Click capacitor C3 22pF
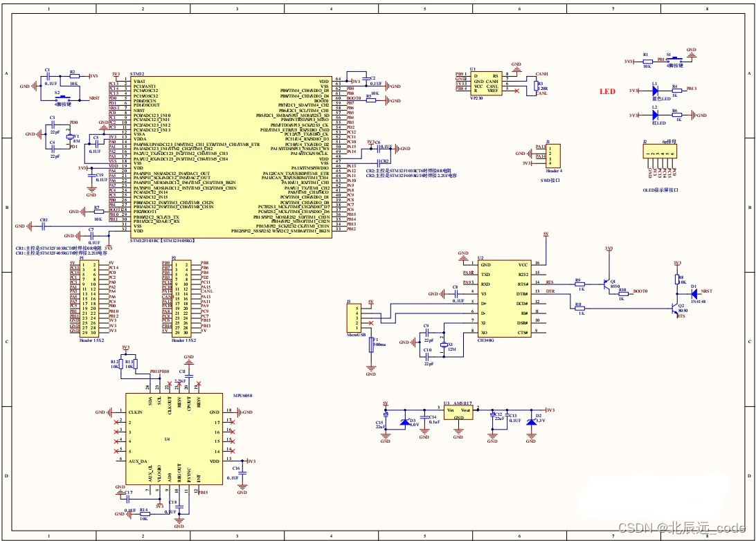The width and height of the screenshot is (756, 541). point(52,125)
